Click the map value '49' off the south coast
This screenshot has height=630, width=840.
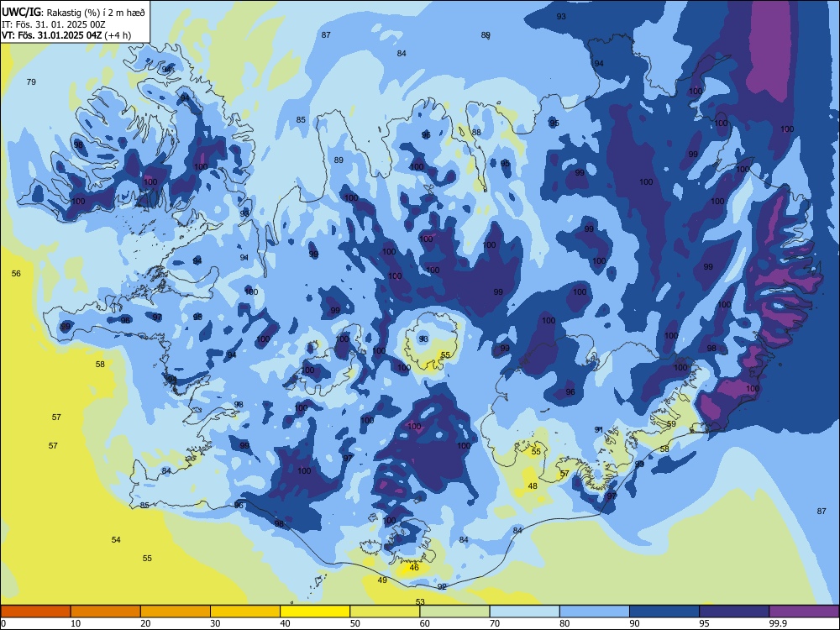382,580
